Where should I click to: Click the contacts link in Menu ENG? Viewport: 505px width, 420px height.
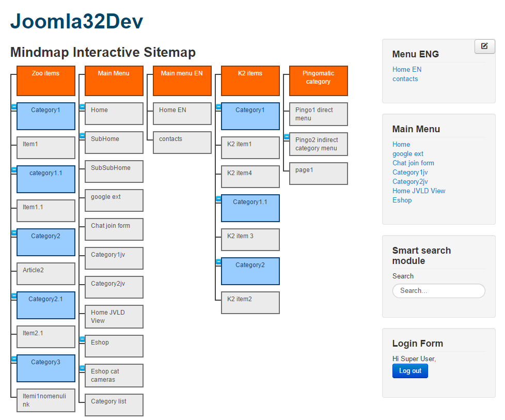pos(405,79)
